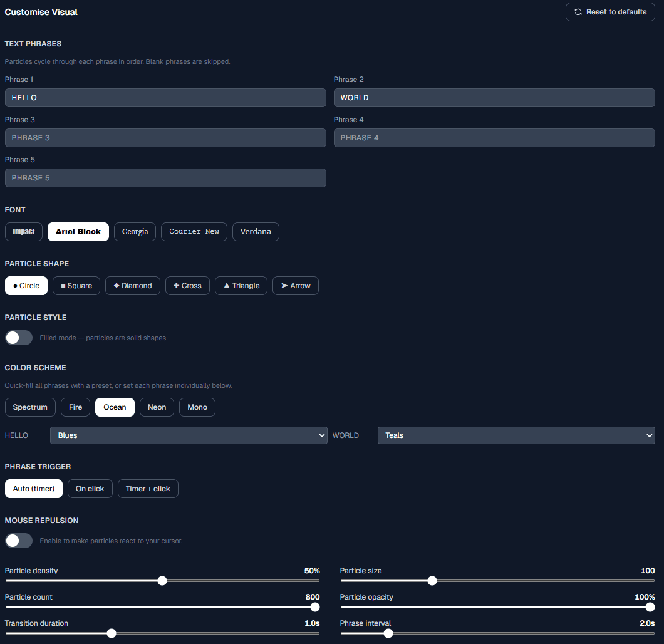
Task: Focus the Phrase 1 field containing HELLO
Action: pos(165,98)
